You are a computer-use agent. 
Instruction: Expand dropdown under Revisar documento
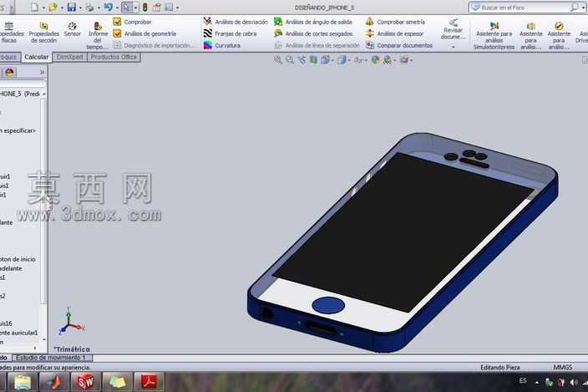pyautogui.click(x=453, y=47)
